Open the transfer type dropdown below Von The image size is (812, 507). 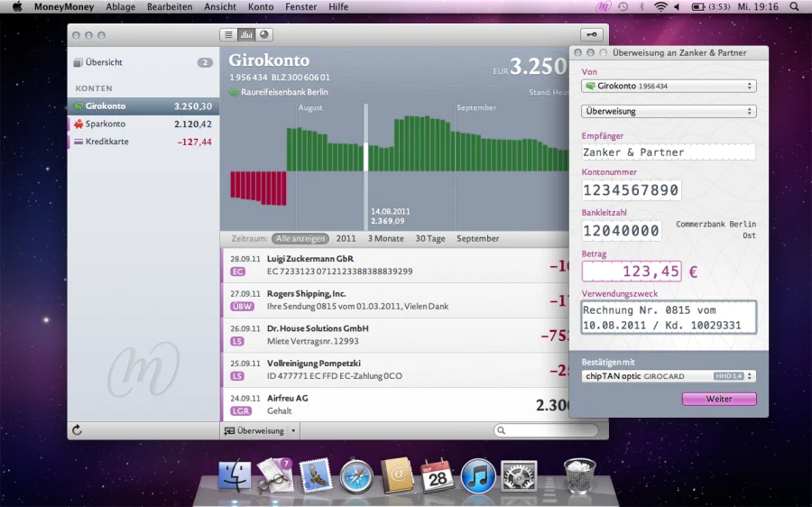coord(669,111)
